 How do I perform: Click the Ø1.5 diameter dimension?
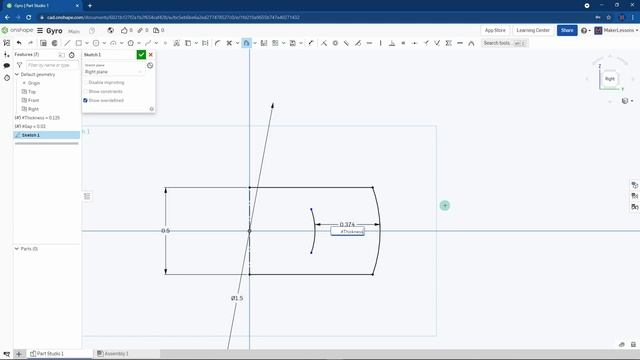click(237, 298)
